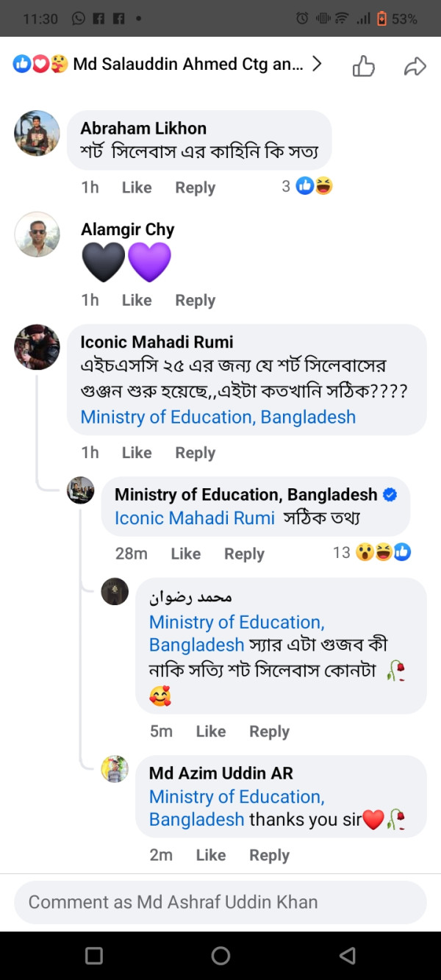View reaction icons on Ministry's reply
Viewport: 441px width, 980px height.
pyautogui.click(x=382, y=553)
